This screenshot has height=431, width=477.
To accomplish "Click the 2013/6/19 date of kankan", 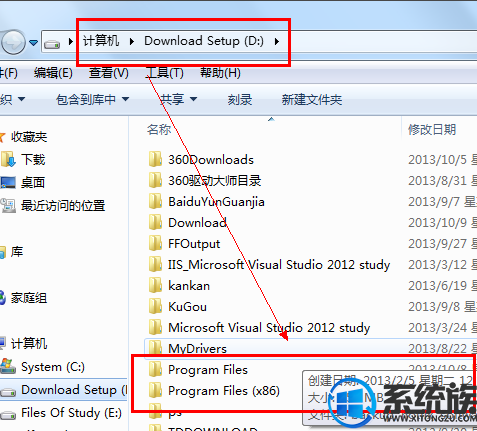I will pos(437,286).
